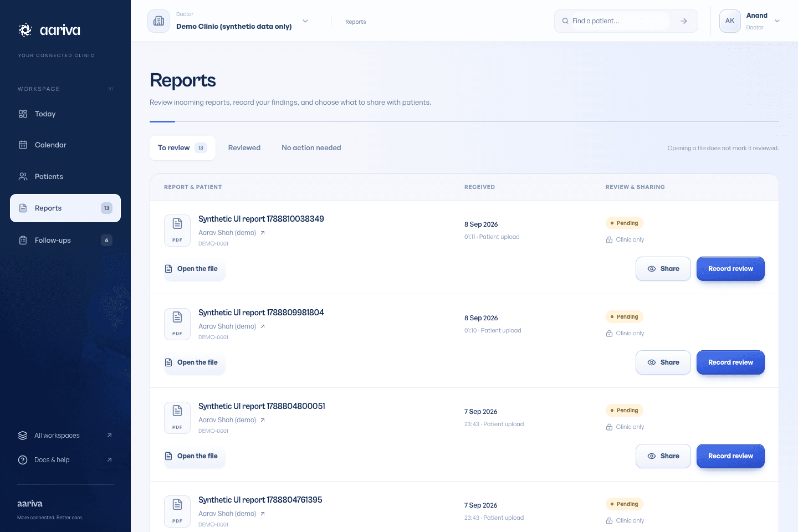
Task: Expand the Anand user menu chevron
Action: coord(777,21)
